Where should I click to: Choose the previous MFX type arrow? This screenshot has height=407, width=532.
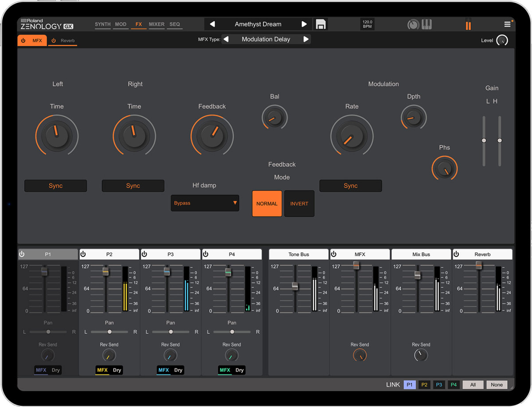226,39
